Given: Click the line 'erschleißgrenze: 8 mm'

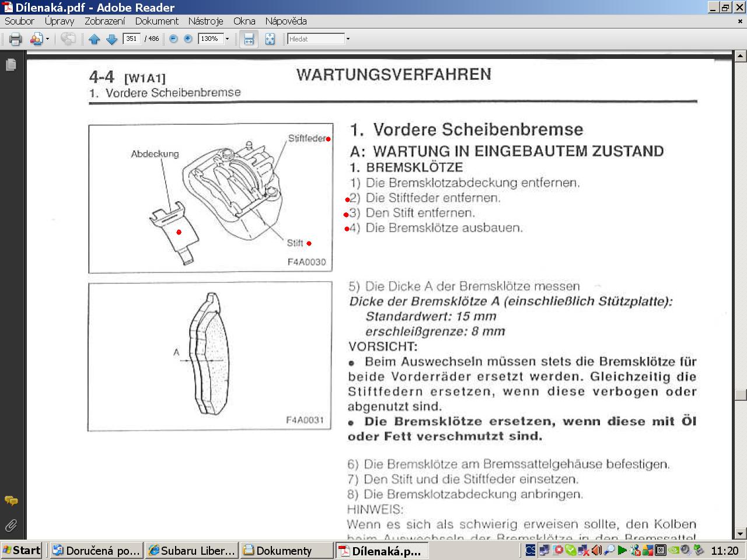Looking at the screenshot, I should [435, 331].
